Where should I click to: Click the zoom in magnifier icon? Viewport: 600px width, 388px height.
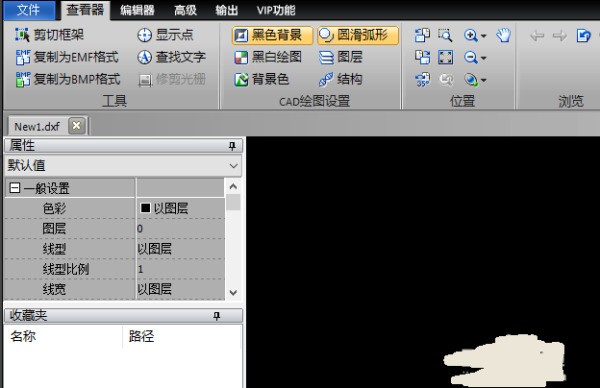pyautogui.click(x=470, y=35)
